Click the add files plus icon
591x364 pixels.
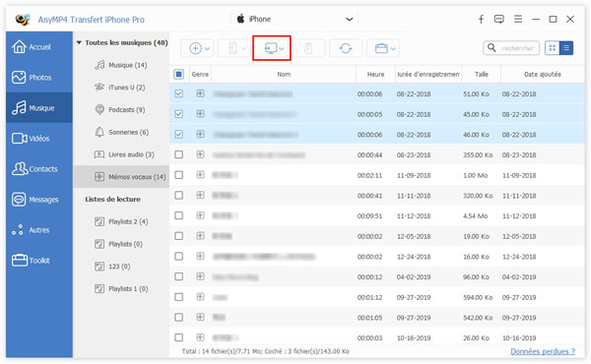click(x=195, y=48)
